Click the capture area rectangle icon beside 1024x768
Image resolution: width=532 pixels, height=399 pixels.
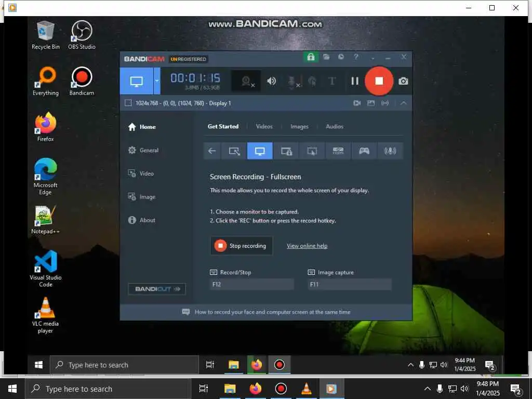[x=128, y=103]
